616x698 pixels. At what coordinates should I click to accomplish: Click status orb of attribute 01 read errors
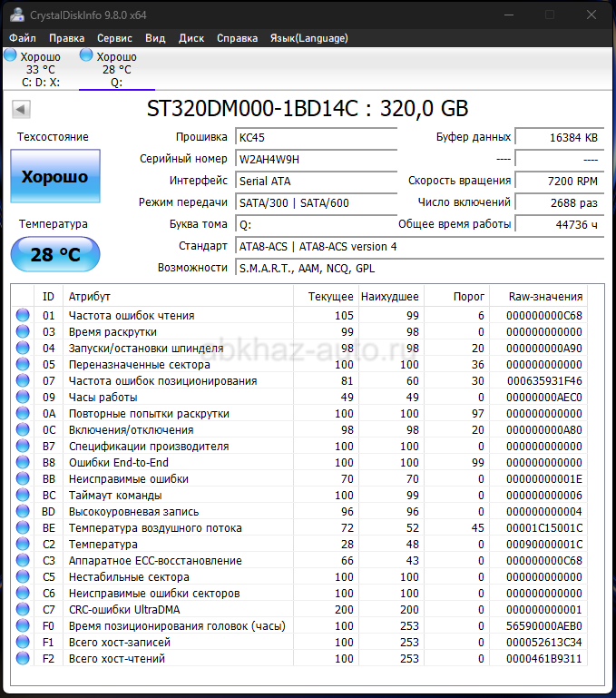[23, 316]
